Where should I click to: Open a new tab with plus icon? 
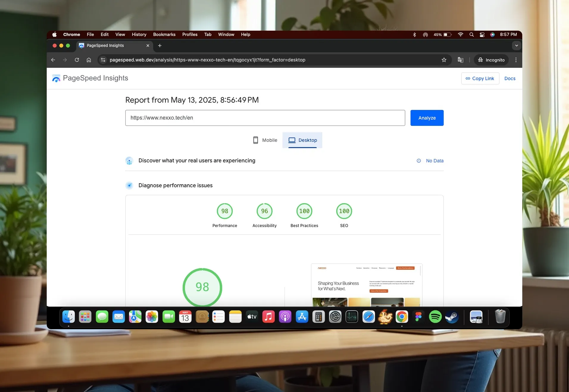(160, 46)
